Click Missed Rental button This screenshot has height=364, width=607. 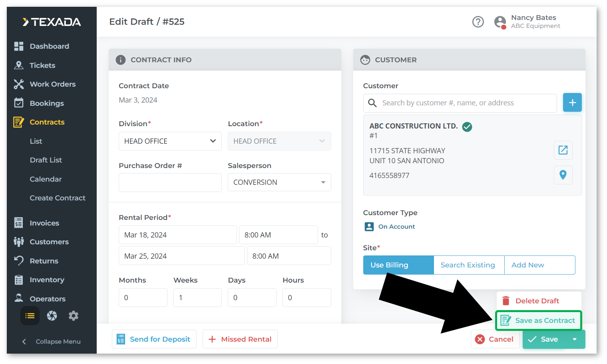(x=240, y=339)
